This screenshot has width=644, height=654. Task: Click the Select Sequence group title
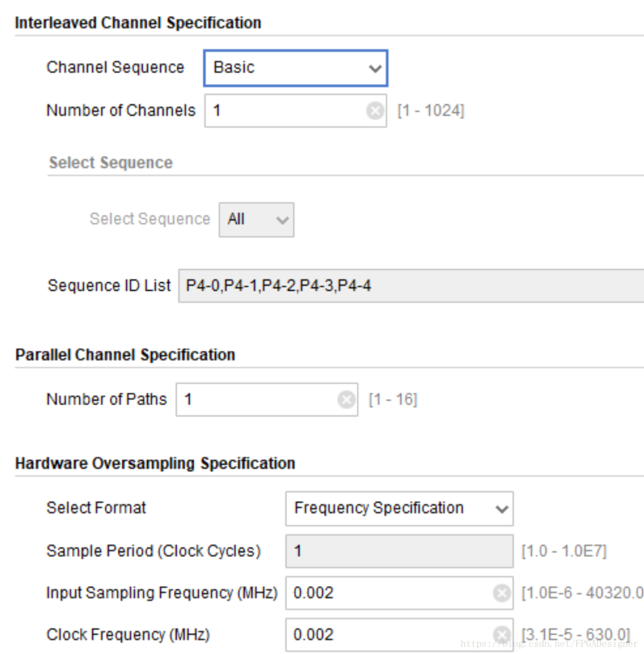point(111,163)
